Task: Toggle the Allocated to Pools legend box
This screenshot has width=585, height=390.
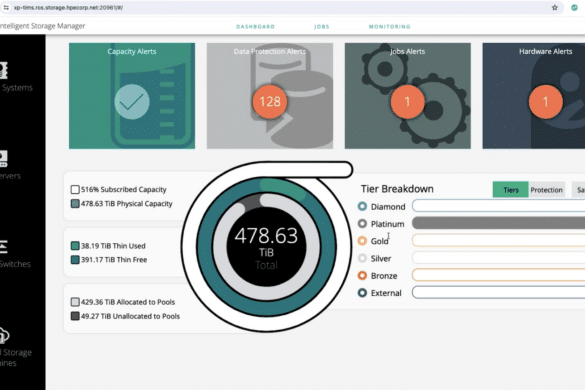Action: (75, 302)
